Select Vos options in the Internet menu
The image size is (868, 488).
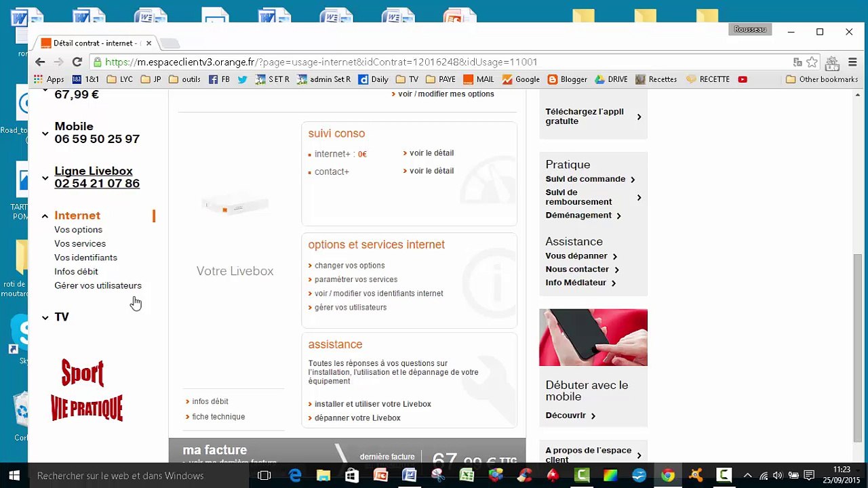79,230
